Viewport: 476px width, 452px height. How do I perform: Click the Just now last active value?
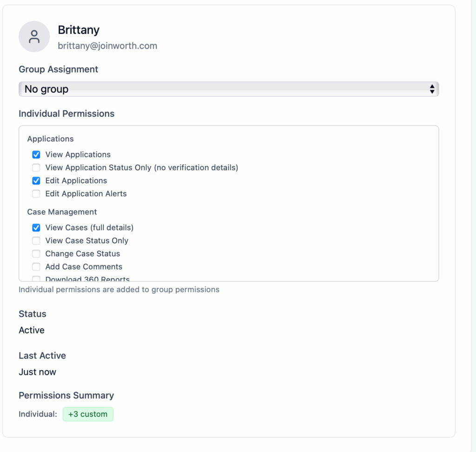37,372
